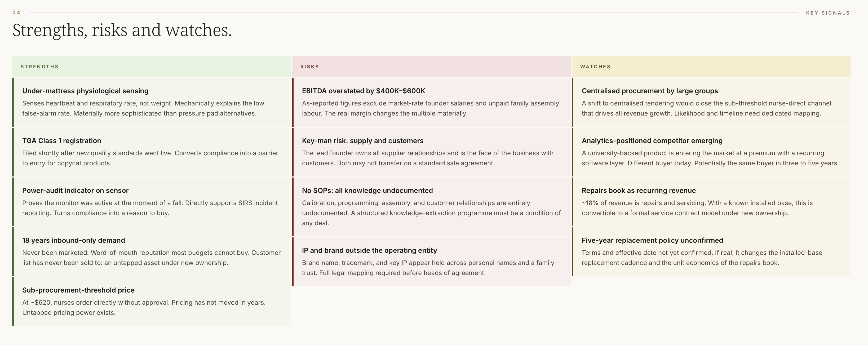
Task: Click the Untapped pricing power exists text
Action: click(69, 312)
